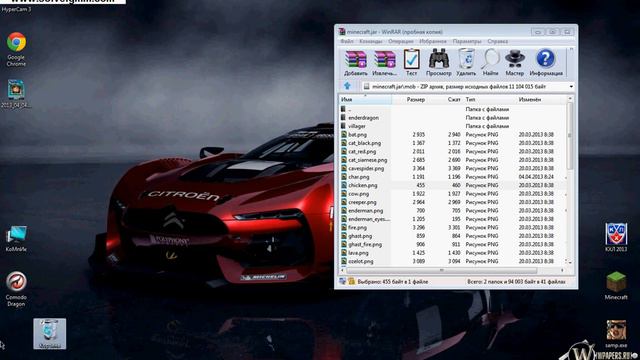The height and width of the screenshot is (360, 640).
Task: Select the villager folder icon
Action: 344,126
